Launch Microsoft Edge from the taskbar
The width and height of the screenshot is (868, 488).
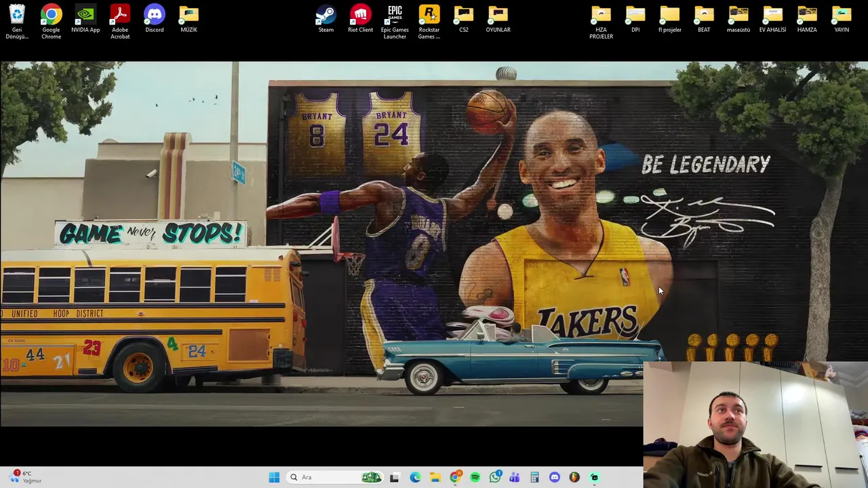(415, 477)
